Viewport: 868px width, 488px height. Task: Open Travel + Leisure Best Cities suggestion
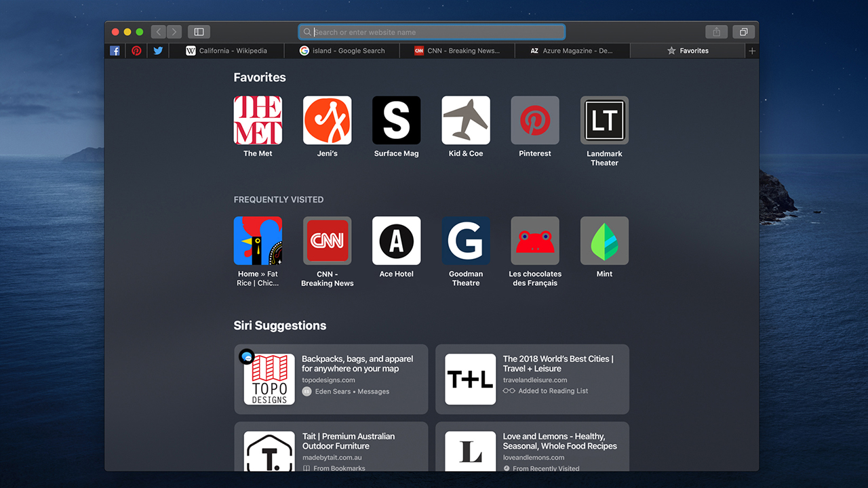[x=532, y=379]
